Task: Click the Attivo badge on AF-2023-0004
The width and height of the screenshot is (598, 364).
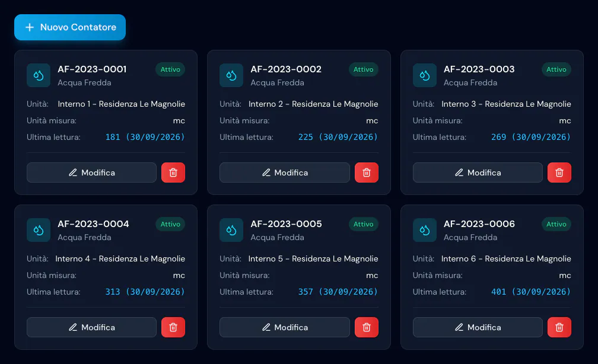Action: (x=170, y=224)
